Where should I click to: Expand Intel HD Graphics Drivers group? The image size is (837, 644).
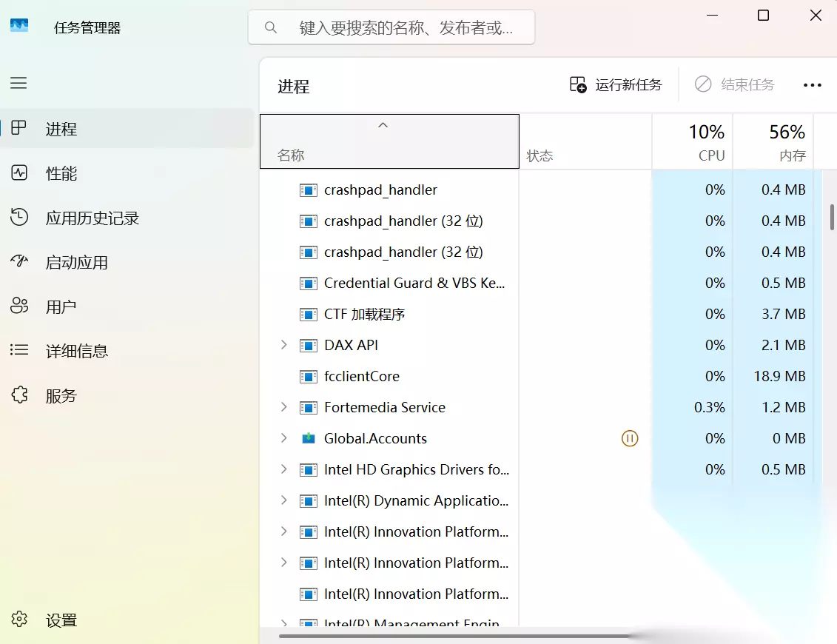[284, 469]
